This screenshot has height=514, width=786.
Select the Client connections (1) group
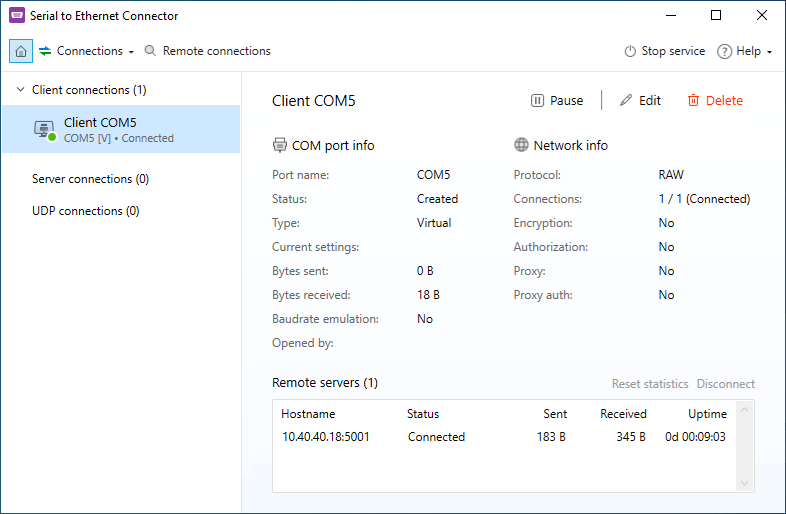[89, 90]
